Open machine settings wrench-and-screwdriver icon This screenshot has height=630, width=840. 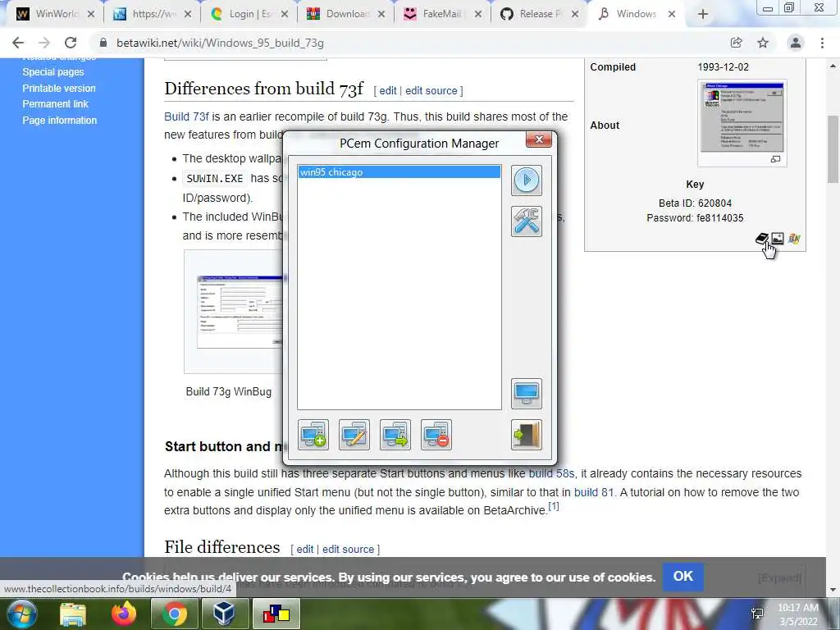pos(526,221)
